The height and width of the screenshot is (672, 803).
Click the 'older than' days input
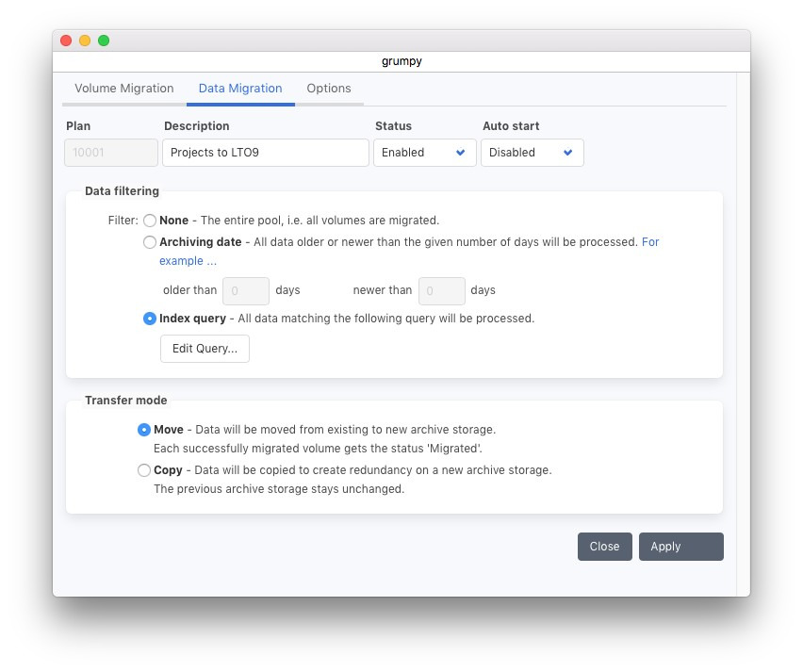tap(246, 290)
